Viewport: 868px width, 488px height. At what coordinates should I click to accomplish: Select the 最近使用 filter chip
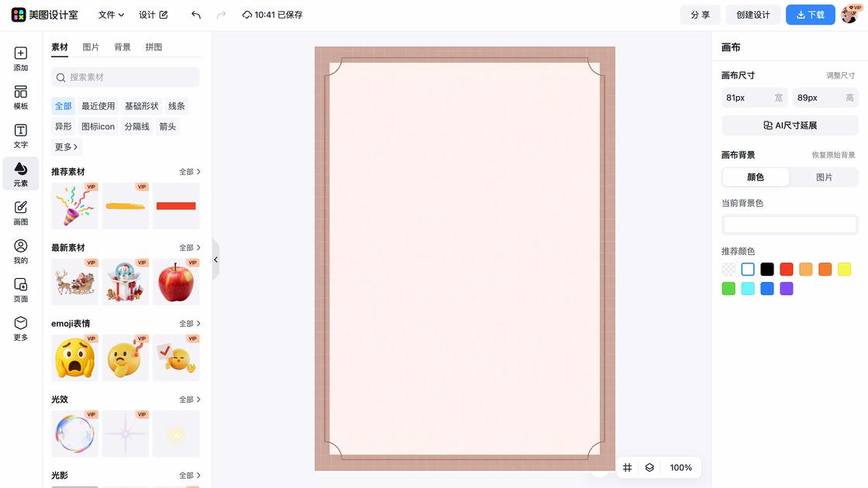98,105
